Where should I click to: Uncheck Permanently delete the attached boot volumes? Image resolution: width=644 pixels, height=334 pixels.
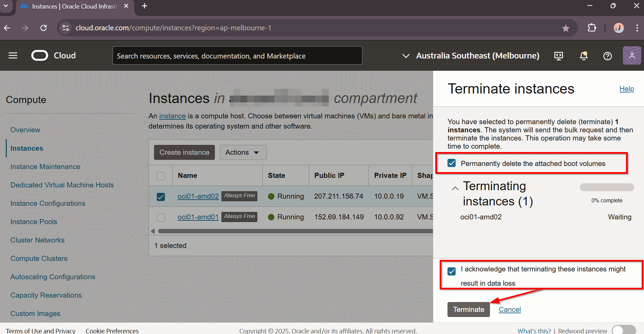tap(452, 163)
